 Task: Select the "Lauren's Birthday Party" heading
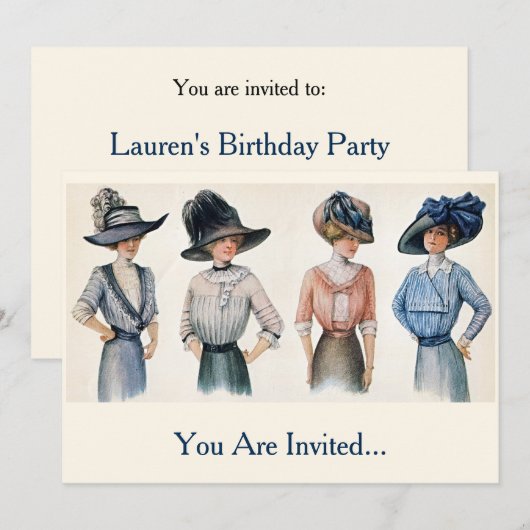point(250,145)
